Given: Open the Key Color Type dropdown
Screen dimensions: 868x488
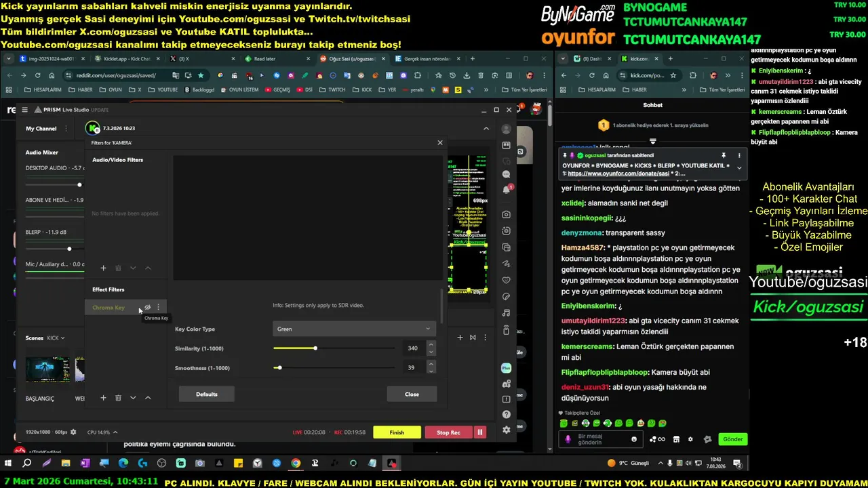Looking at the screenshot, I should (354, 329).
